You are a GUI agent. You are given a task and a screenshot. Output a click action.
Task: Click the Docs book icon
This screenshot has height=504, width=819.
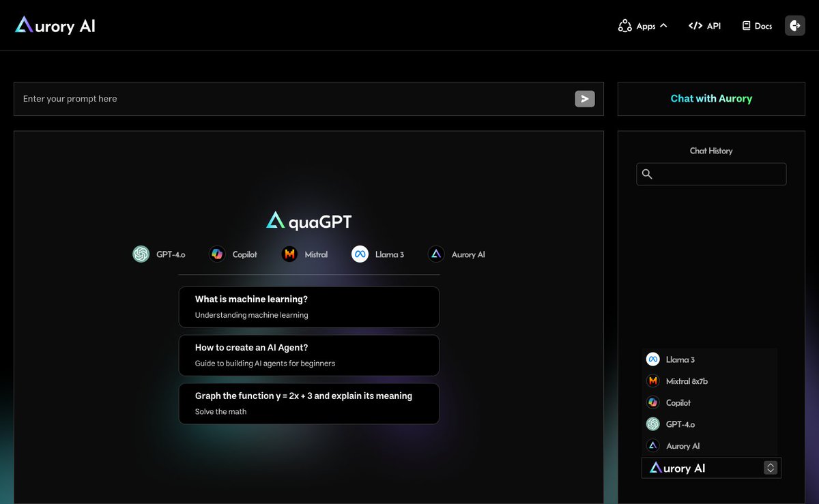(746, 26)
